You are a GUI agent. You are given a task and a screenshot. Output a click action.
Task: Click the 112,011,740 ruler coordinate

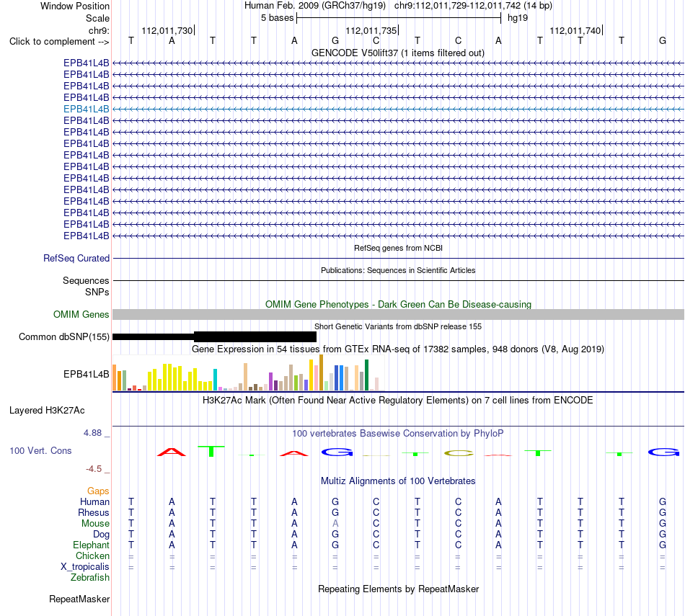[x=575, y=30]
